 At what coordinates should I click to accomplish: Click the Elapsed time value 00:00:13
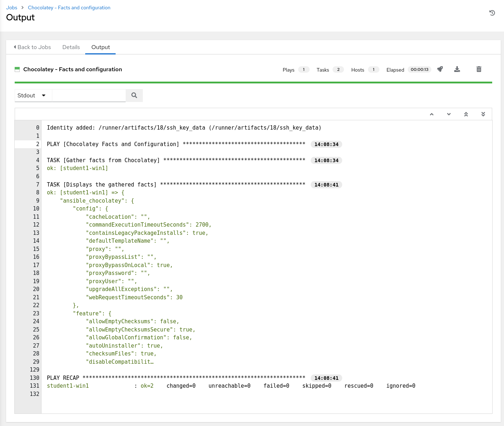tap(420, 69)
